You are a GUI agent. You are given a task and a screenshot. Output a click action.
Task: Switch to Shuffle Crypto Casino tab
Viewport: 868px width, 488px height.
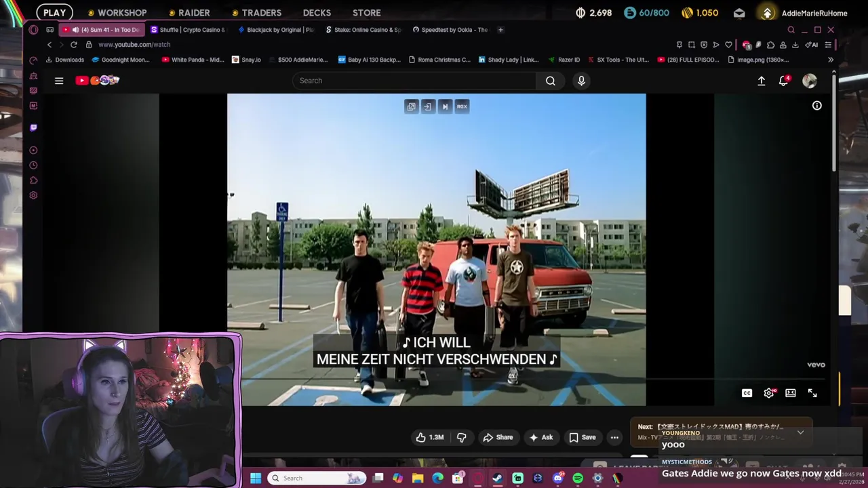pyautogui.click(x=188, y=30)
